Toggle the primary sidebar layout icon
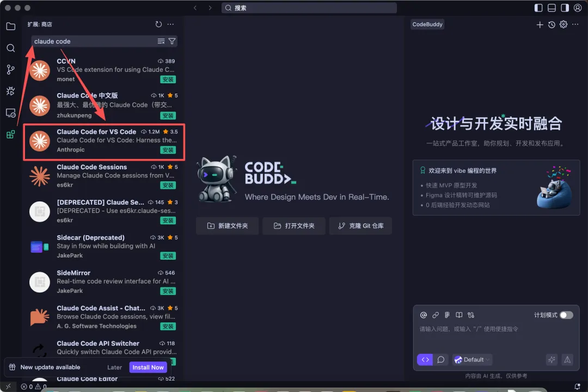 click(x=538, y=8)
